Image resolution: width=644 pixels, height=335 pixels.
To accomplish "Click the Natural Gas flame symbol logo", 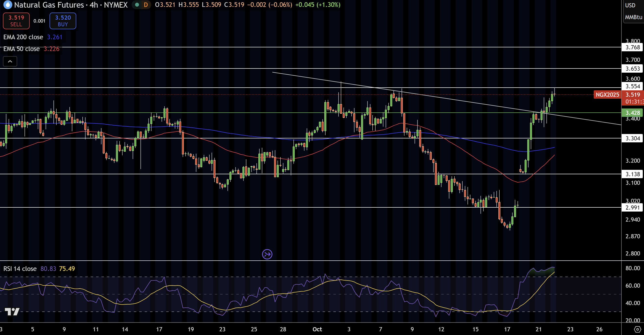I will [x=8, y=5].
